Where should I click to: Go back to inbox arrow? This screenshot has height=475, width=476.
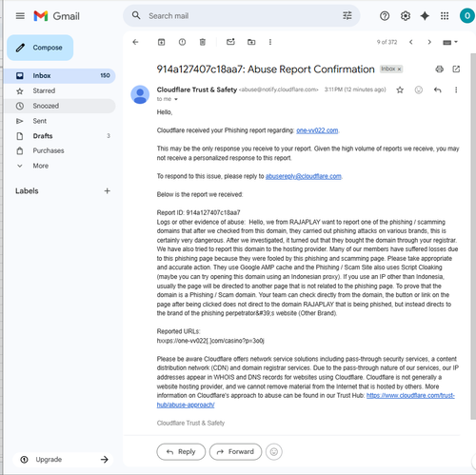[135, 42]
